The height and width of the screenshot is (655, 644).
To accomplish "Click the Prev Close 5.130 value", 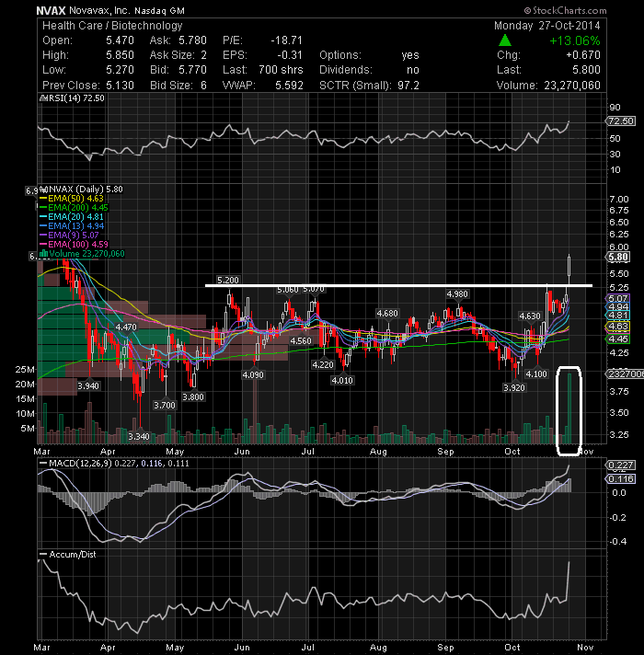I will click(x=120, y=86).
